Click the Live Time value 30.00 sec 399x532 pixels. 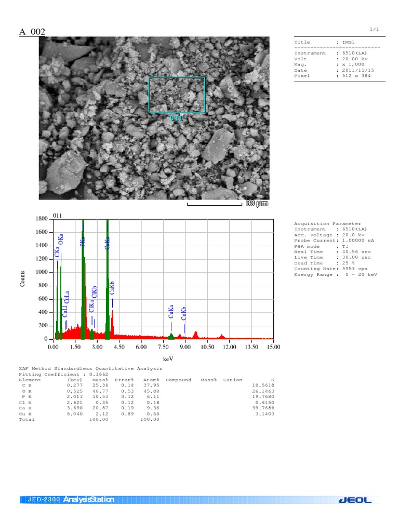point(356,258)
